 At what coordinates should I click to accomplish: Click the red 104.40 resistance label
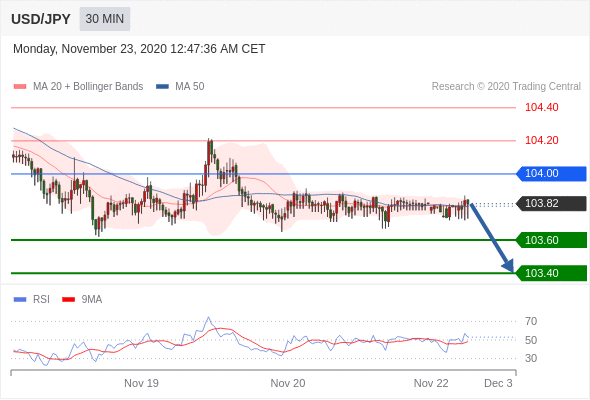point(542,107)
